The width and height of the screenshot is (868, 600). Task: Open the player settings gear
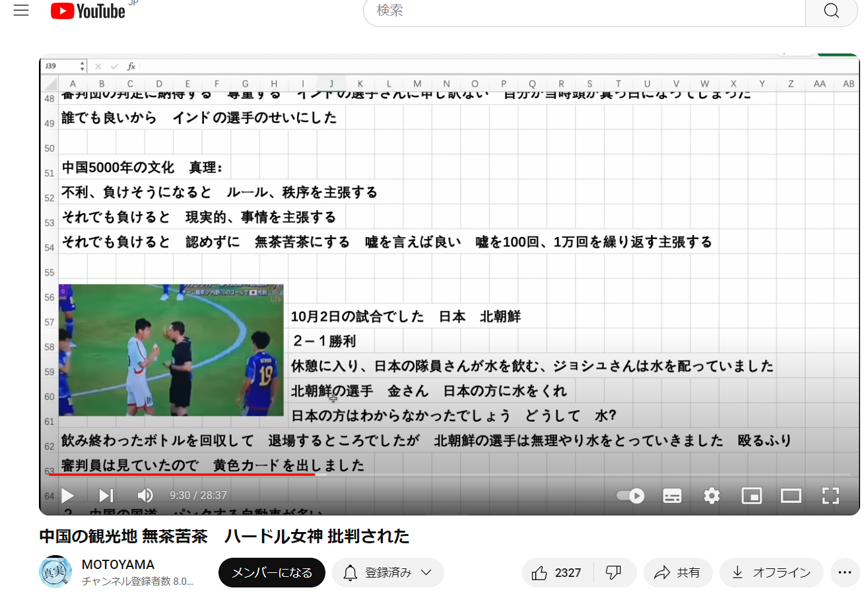coord(712,496)
